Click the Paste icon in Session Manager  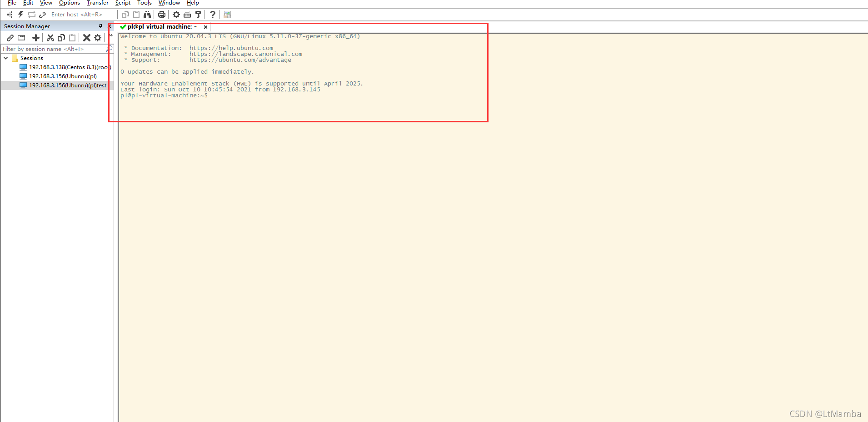(x=72, y=38)
